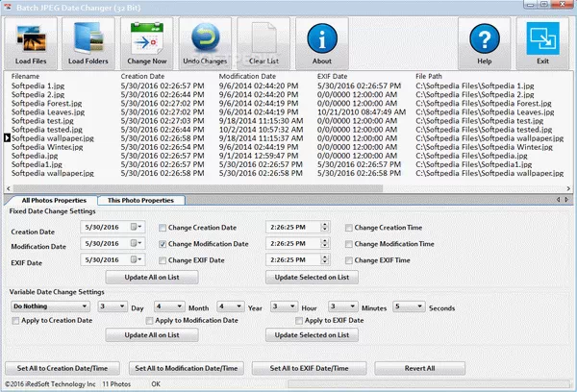Click Set All to Creation Date/Time
This screenshot has width=577, height=392.
pyautogui.click(x=63, y=368)
